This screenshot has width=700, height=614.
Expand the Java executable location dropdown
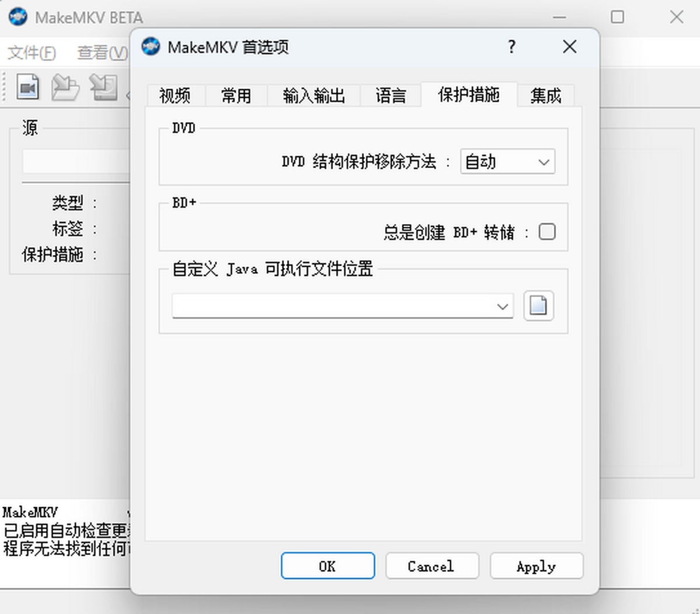point(503,306)
